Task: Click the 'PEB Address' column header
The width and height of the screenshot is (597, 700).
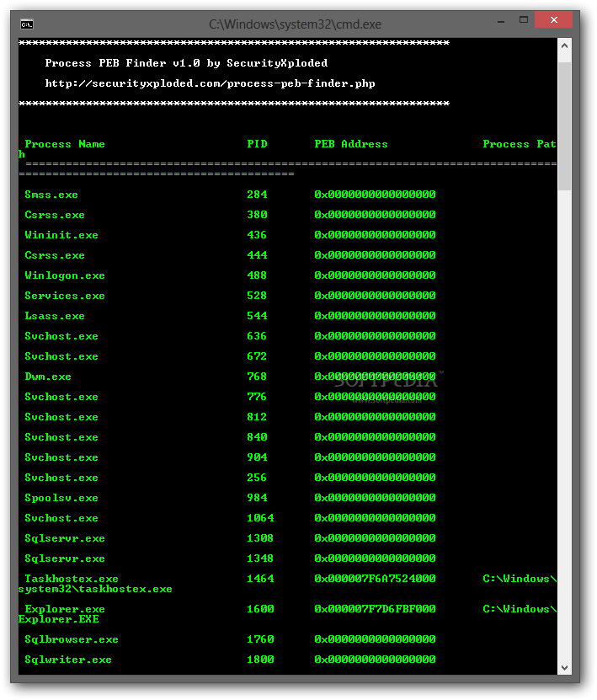Action: (x=350, y=144)
